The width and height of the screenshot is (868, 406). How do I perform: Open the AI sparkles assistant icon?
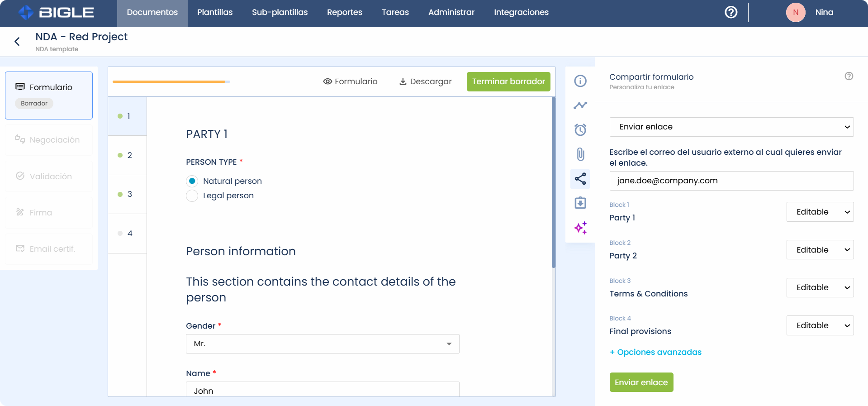(580, 228)
